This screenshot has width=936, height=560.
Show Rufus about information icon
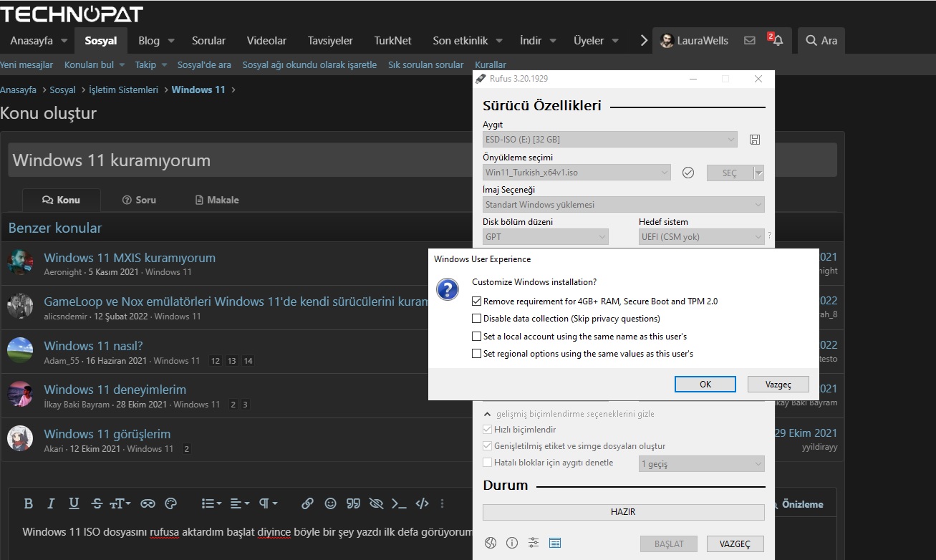pyautogui.click(x=512, y=543)
